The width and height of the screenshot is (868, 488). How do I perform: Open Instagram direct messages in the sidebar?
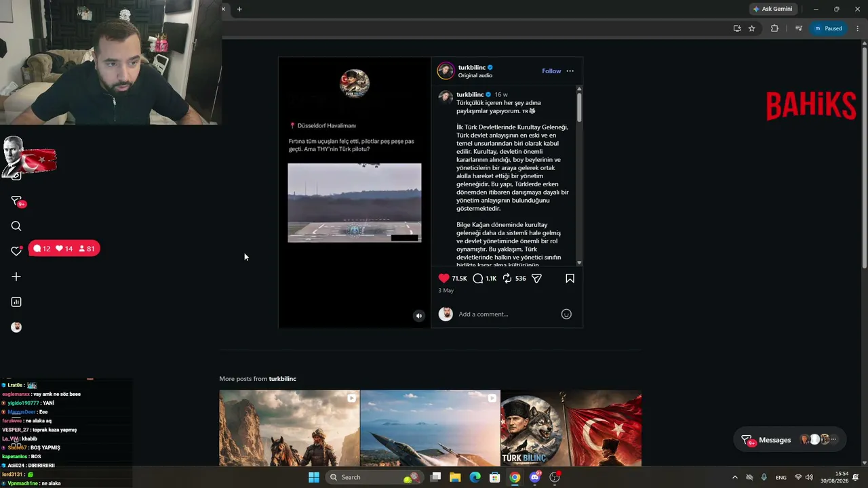point(16,201)
